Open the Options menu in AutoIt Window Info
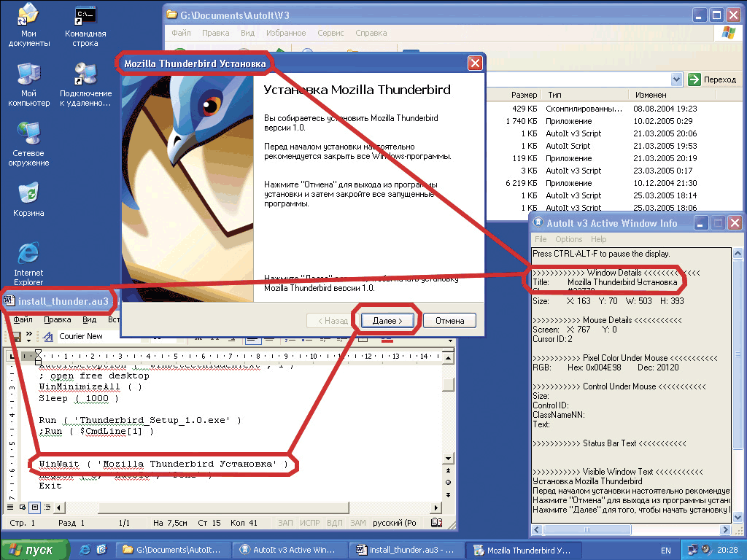Screen dimensions: 747x560 coord(569,239)
